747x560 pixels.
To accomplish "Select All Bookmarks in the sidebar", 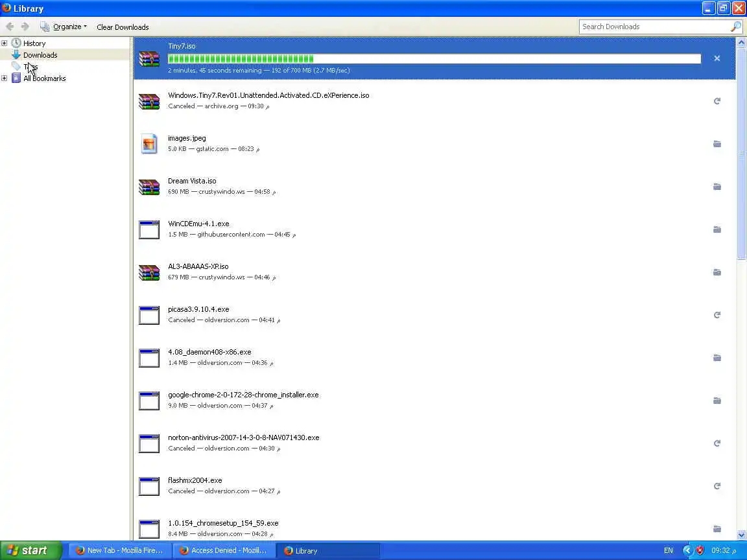I will [44, 78].
